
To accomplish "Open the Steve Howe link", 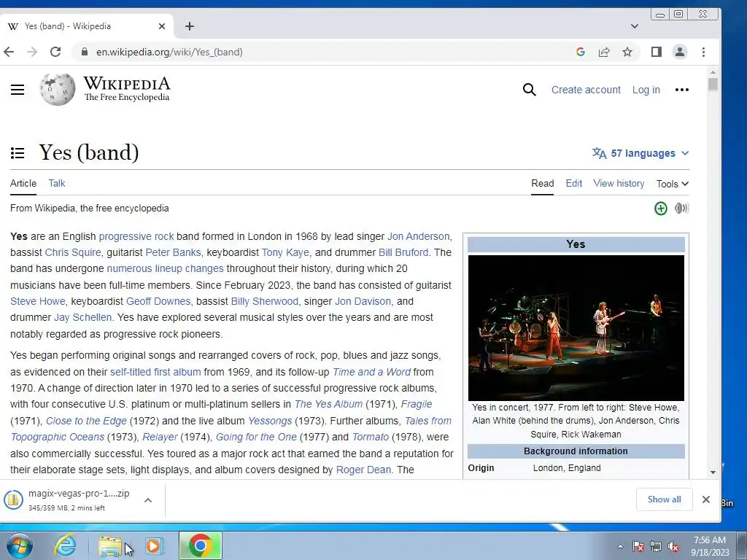I will 38,301.
